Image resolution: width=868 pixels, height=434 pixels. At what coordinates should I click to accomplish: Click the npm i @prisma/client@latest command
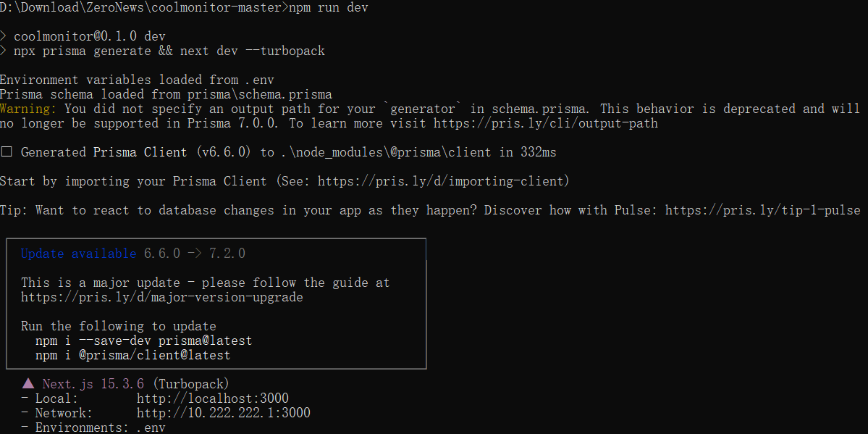point(132,355)
